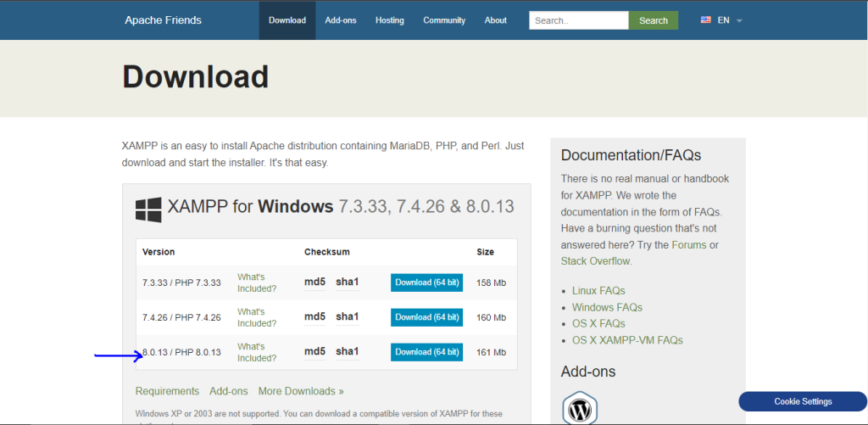
Task: Click the Size column header
Action: point(486,252)
